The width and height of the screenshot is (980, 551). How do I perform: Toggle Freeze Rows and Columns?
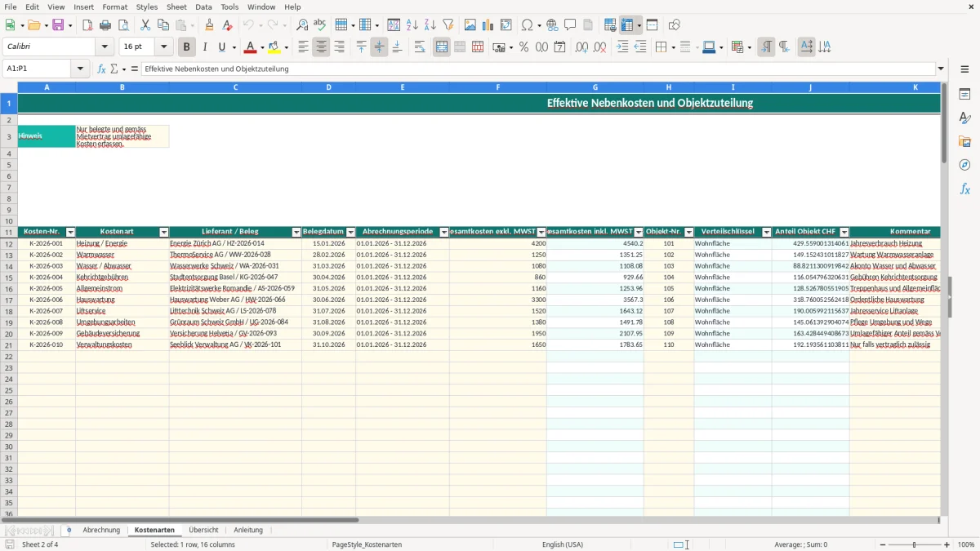(626, 25)
